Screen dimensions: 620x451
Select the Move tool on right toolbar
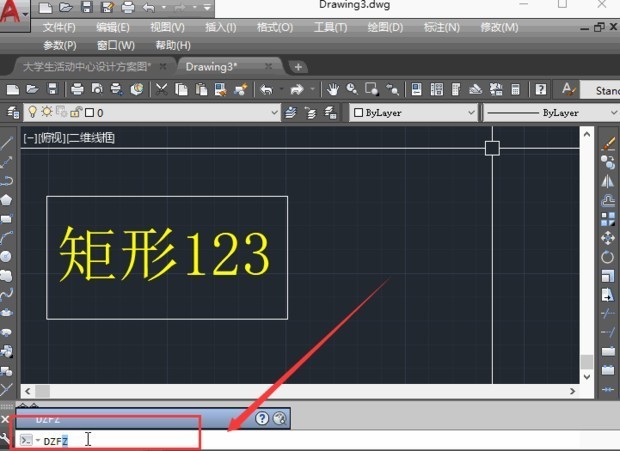click(607, 237)
